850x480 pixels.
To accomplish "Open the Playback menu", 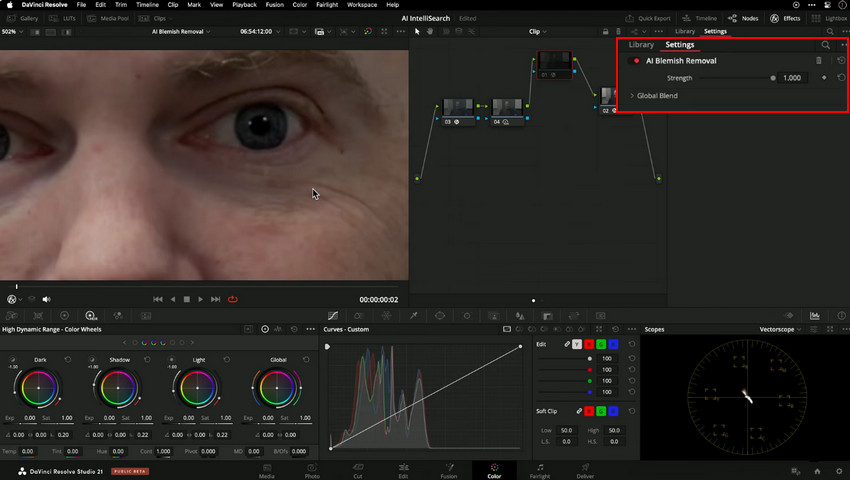I will click(244, 4).
